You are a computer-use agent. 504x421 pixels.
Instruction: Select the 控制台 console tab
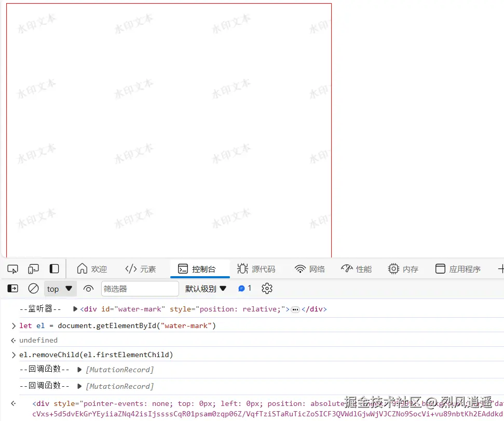200,269
